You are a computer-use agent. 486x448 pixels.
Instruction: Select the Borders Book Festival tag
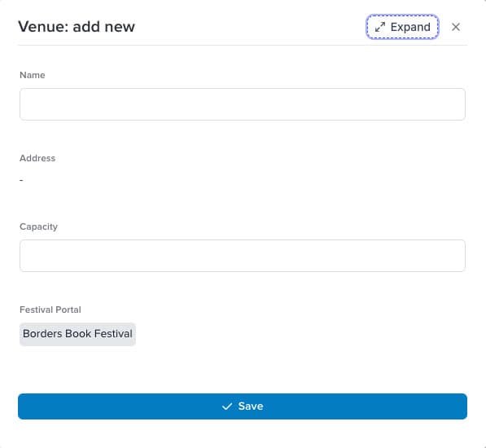(x=77, y=334)
